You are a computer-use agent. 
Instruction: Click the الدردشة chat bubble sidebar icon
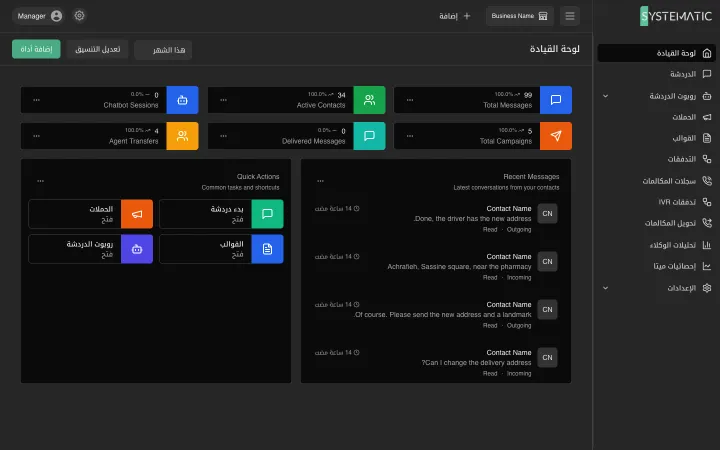point(707,74)
